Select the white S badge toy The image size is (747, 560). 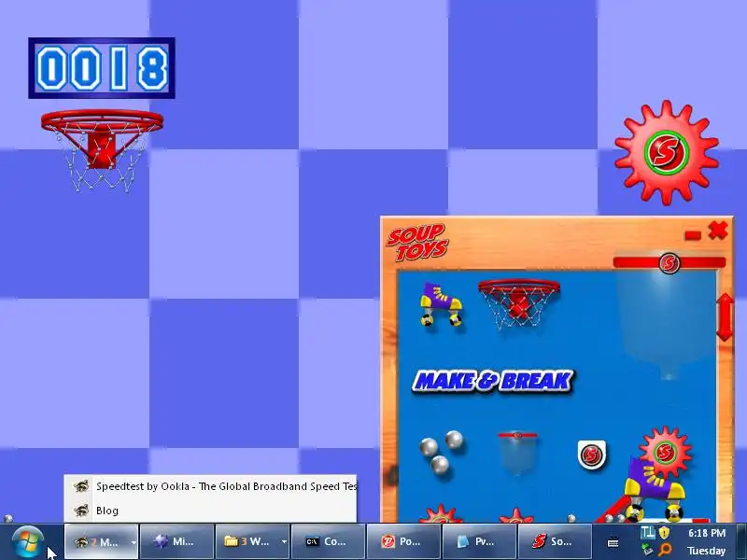pyautogui.click(x=591, y=455)
